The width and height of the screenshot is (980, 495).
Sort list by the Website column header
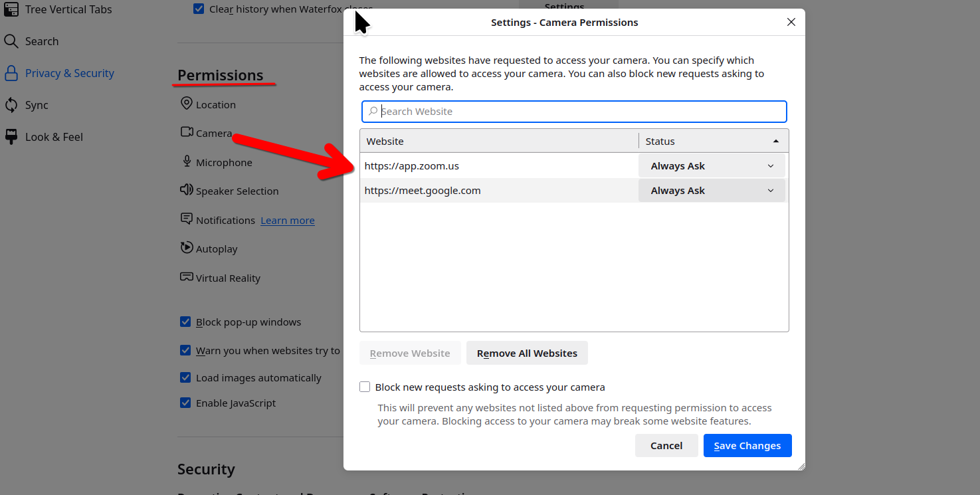498,141
